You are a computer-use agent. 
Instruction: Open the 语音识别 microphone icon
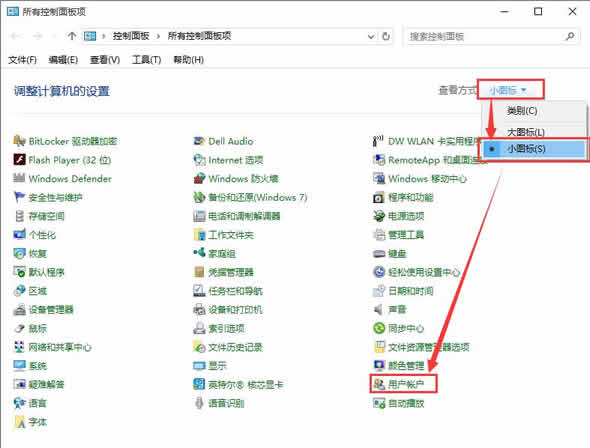tap(199, 403)
